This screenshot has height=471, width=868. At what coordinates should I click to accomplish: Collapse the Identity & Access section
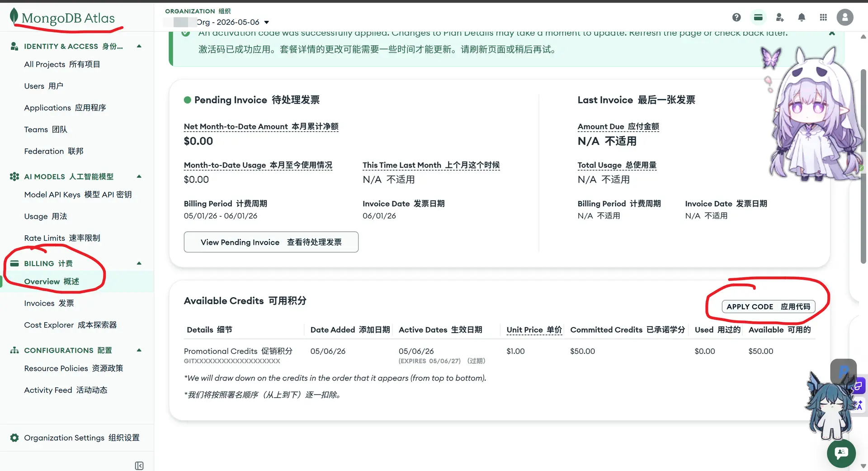pyautogui.click(x=139, y=46)
